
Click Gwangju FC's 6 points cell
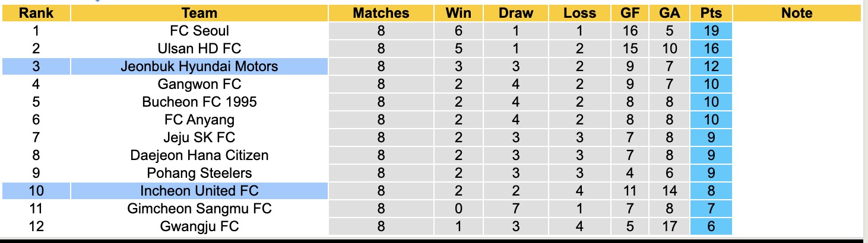[x=711, y=226]
